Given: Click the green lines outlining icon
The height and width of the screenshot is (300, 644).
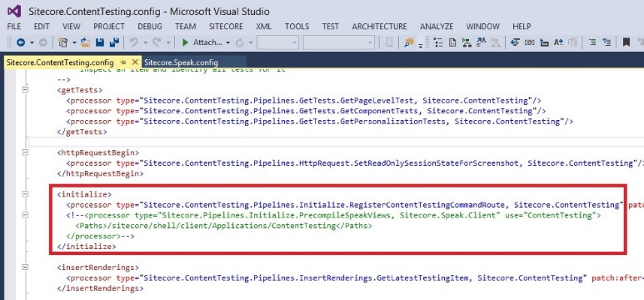Looking at the screenshot, I should (x=592, y=42).
